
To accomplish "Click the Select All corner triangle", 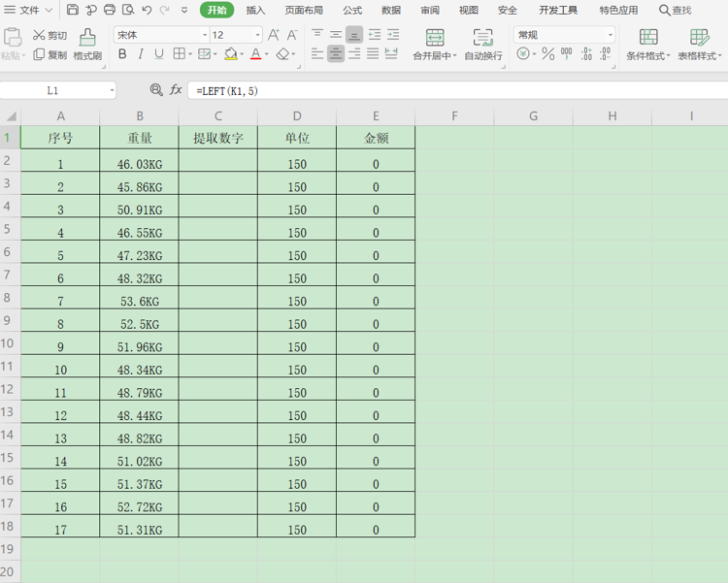I will (11, 116).
